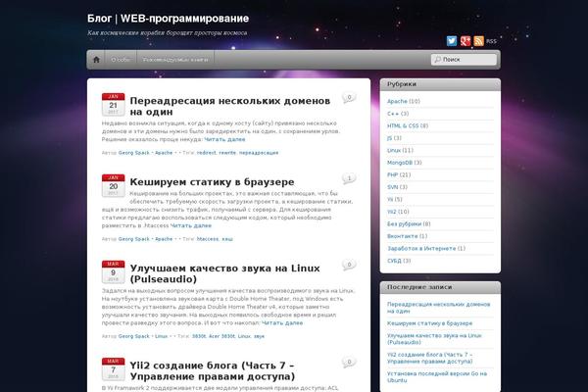Open the 'htaccess' tag

pyautogui.click(x=208, y=239)
